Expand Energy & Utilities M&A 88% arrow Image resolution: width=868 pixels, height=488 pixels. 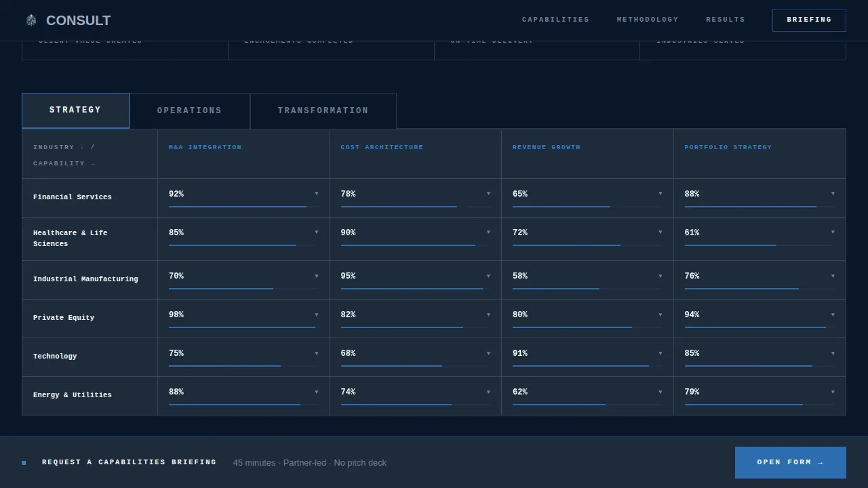316,392
